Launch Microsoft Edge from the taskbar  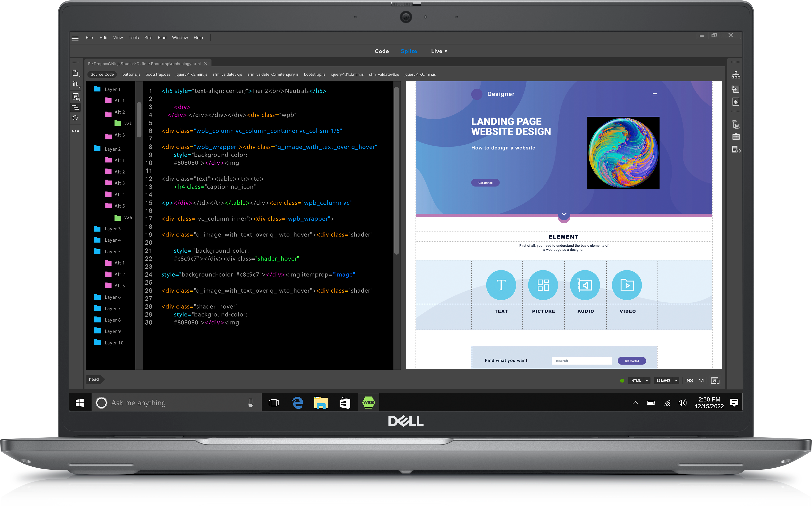(x=297, y=403)
